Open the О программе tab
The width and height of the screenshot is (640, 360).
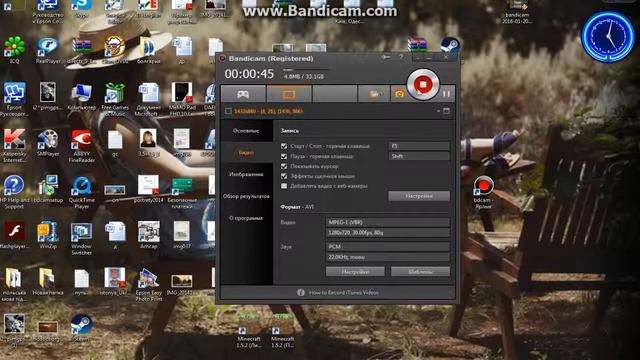(x=246, y=218)
